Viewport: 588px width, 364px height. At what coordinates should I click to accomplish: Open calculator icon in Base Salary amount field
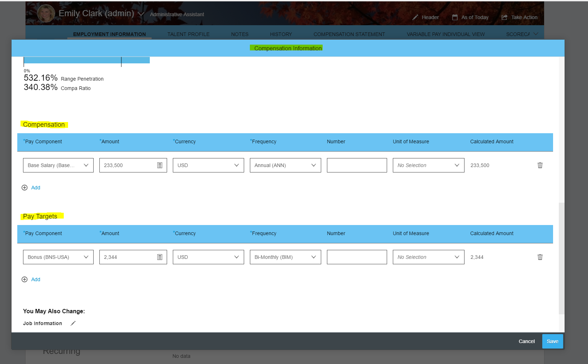pyautogui.click(x=160, y=165)
